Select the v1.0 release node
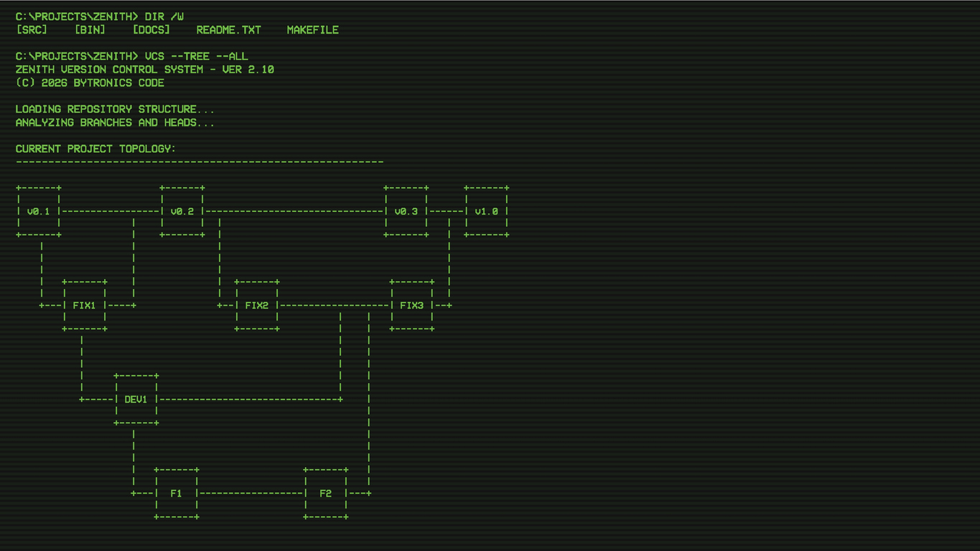The height and width of the screenshot is (551, 980). (x=487, y=212)
